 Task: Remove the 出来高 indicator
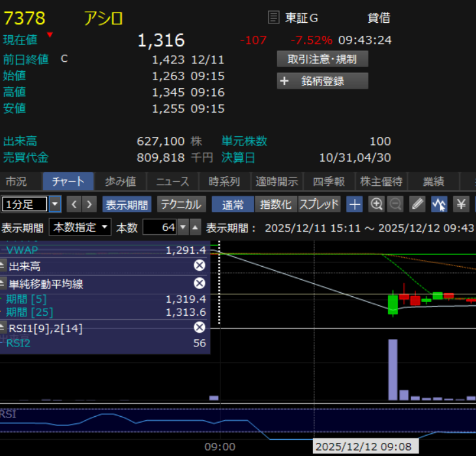pyautogui.click(x=200, y=266)
